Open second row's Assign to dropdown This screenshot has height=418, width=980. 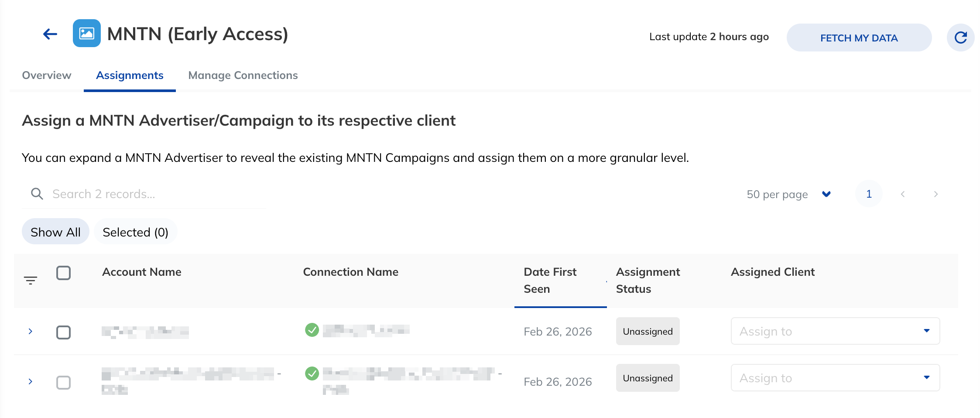coord(835,378)
